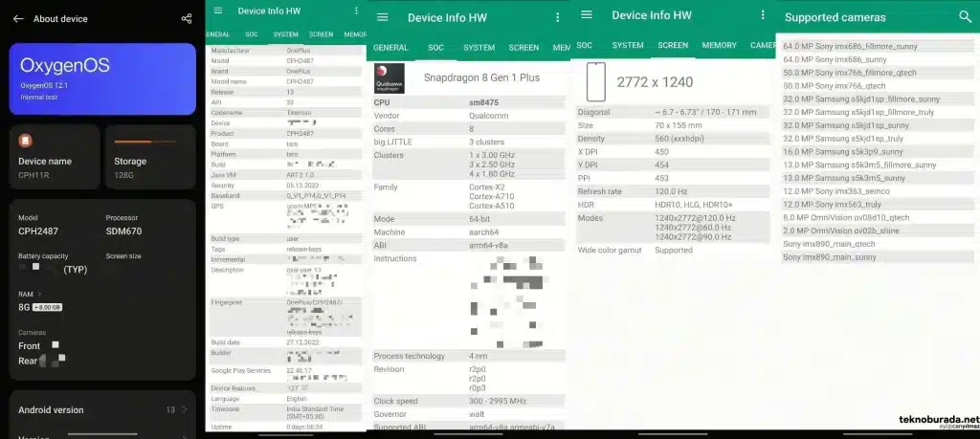Click the Build date value 27.12.2022
The width and height of the screenshot is (980, 439).
pyautogui.click(x=302, y=342)
